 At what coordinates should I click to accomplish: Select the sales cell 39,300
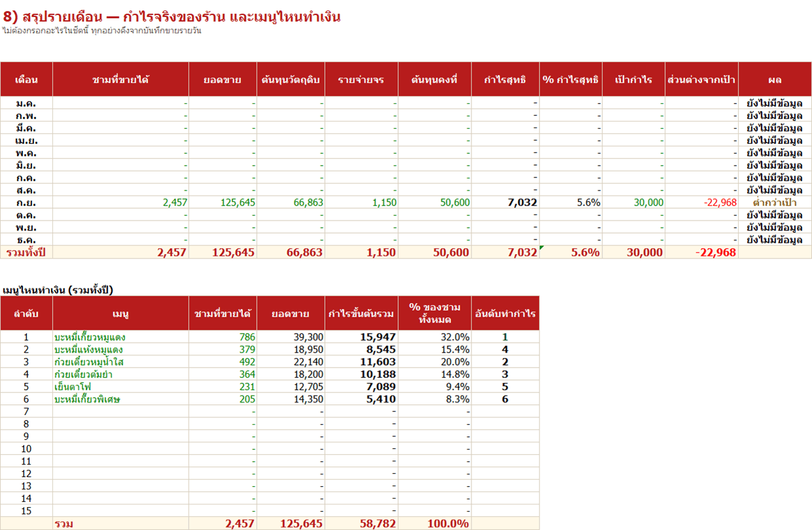pyautogui.click(x=291, y=338)
